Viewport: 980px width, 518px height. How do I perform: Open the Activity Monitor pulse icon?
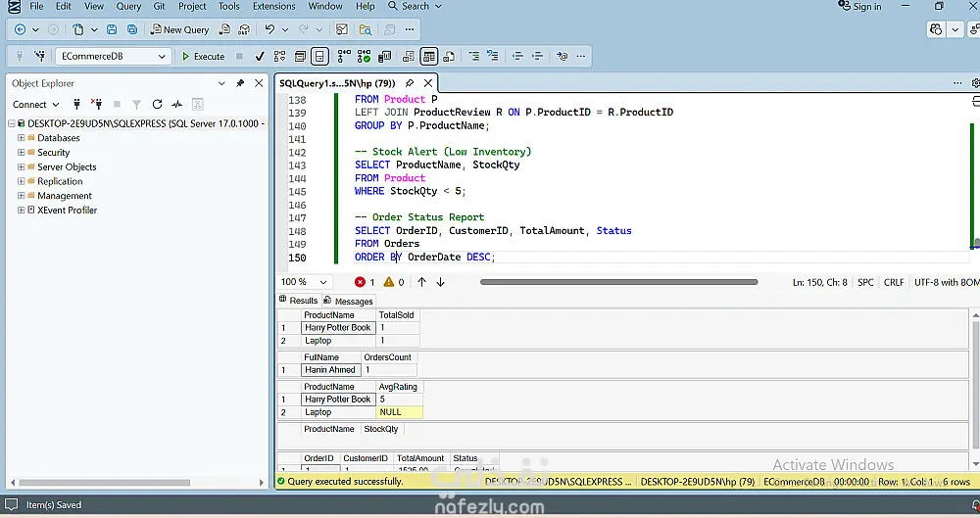(x=176, y=105)
